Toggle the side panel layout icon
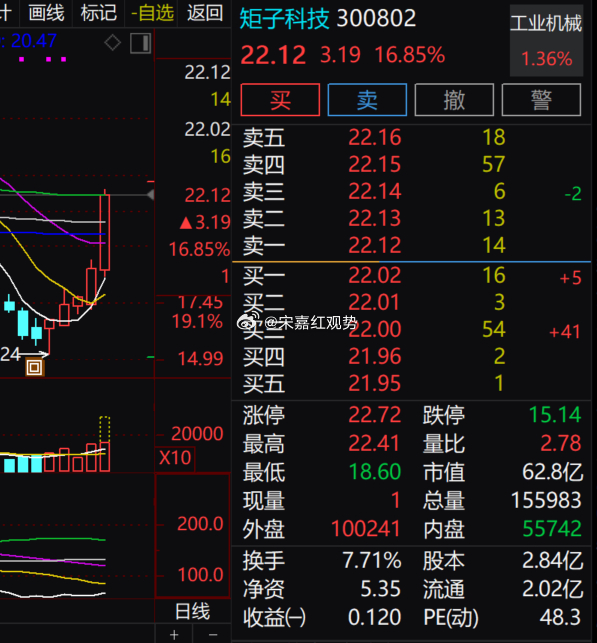Screen dimensions: 597x643 (x=141, y=43)
